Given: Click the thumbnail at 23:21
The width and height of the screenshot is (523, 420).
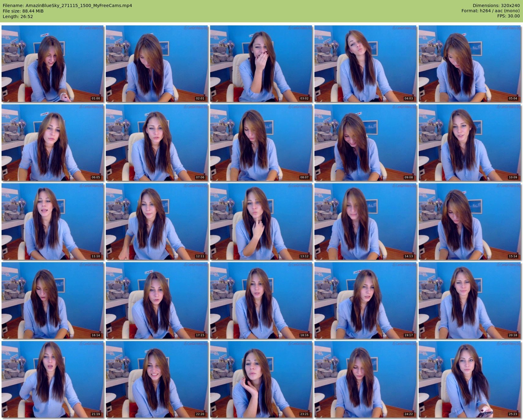Looking at the screenshot, I should click(x=261, y=379).
